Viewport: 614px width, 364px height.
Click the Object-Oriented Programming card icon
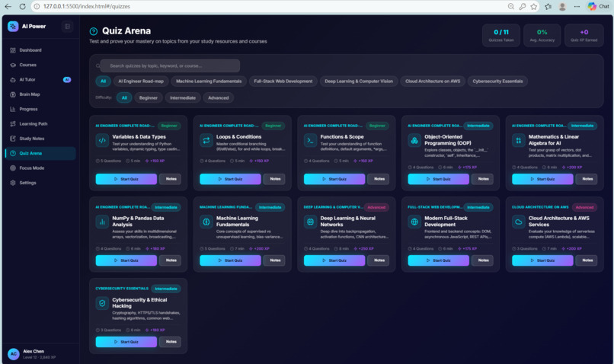[x=414, y=141]
